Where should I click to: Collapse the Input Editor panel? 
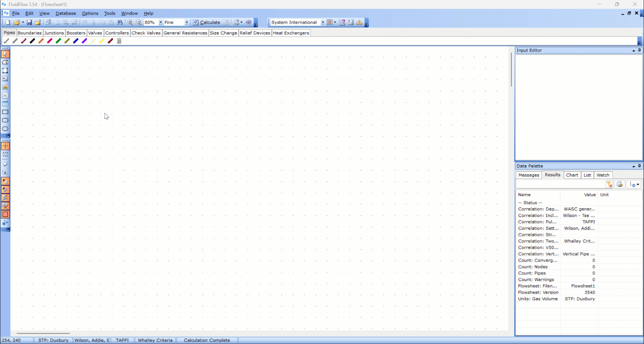pyautogui.click(x=634, y=50)
